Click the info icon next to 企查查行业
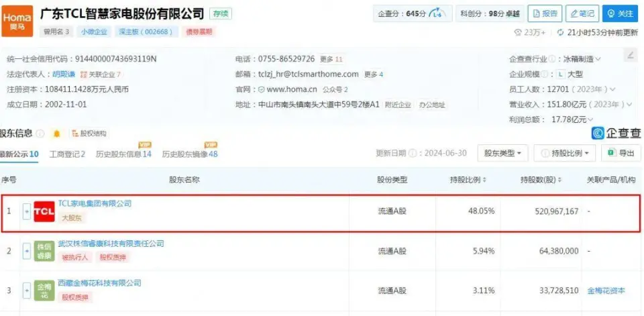 (552, 59)
